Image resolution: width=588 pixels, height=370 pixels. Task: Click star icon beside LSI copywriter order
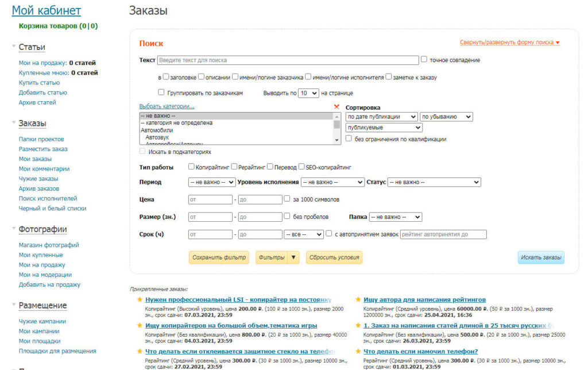tap(140, 299)
